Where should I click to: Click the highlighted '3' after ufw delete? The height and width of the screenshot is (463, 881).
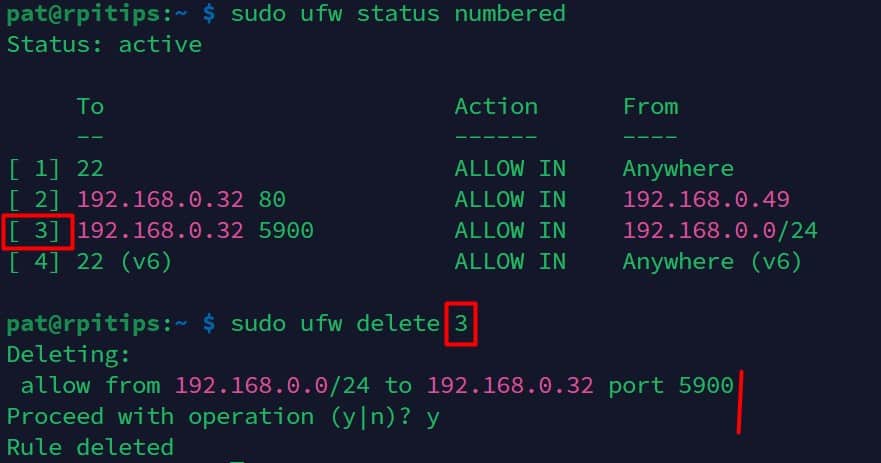coord(461,324)
